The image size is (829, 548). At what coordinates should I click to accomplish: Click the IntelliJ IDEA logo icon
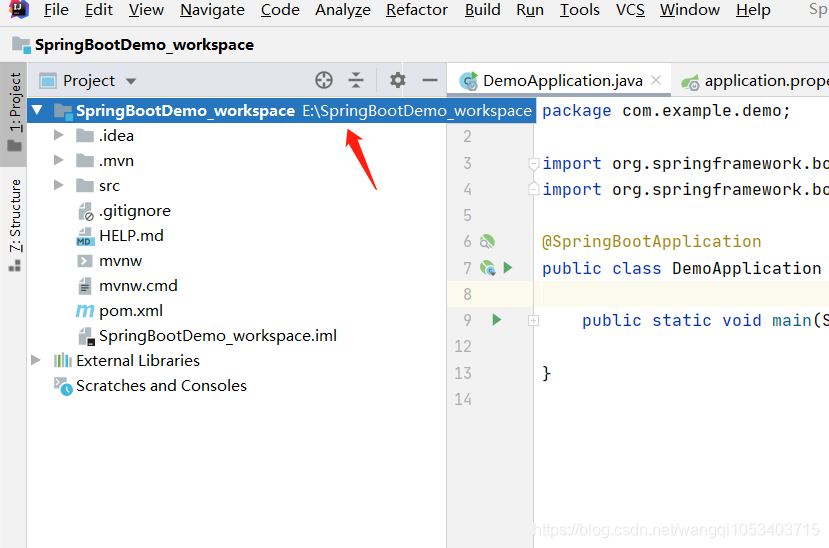(x=19, y=8)
